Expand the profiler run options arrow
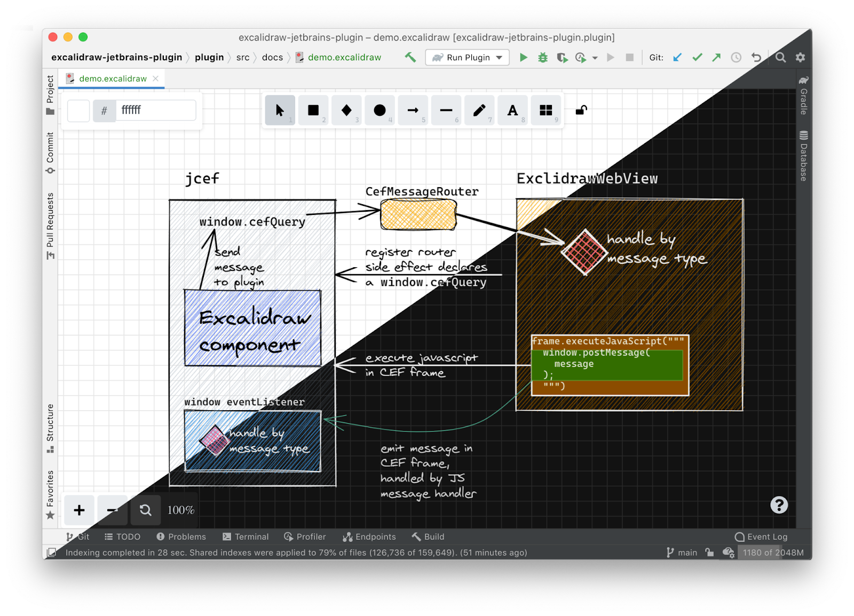The width and height of the screenshot is (854, 616). [x=595, y=58]
